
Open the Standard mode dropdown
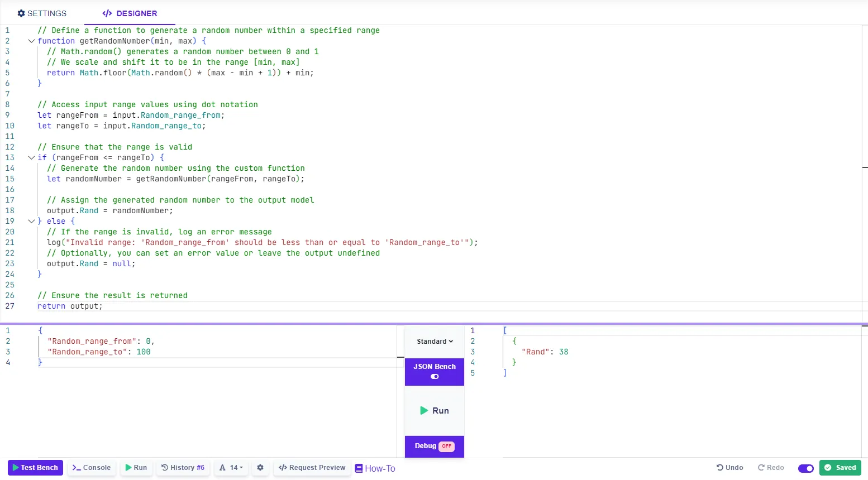(x=435, y=342)
